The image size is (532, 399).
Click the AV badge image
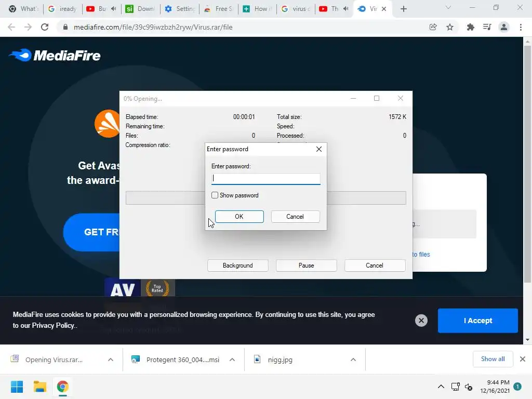pos(123,288)
